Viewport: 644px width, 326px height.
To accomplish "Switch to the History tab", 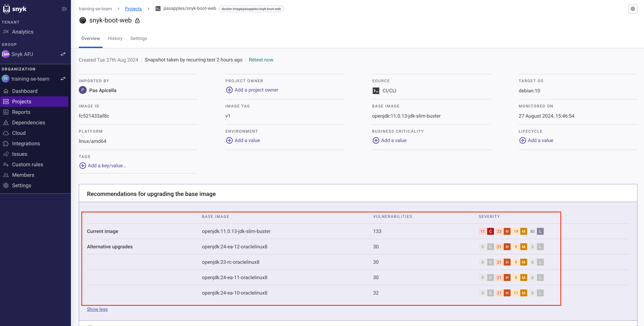I will [x=115, y=38].
